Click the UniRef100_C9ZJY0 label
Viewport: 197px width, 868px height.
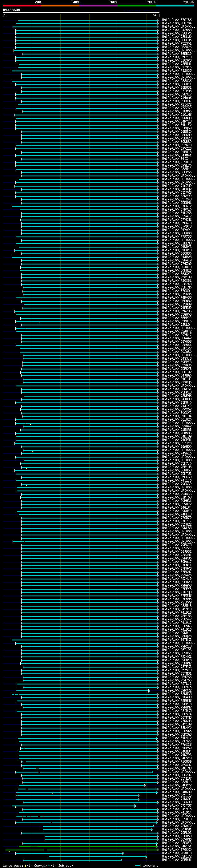(x=177, y=443)
